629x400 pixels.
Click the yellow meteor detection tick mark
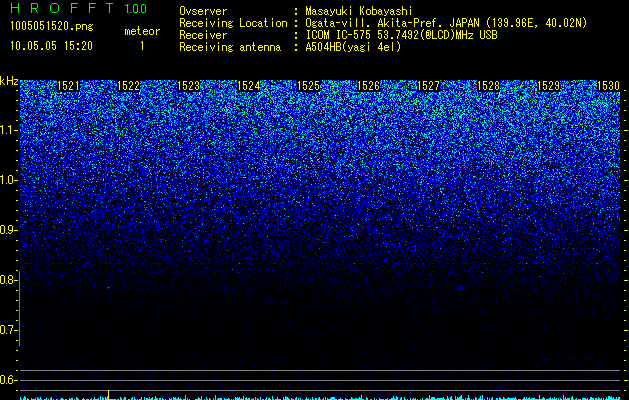(108, 394)
